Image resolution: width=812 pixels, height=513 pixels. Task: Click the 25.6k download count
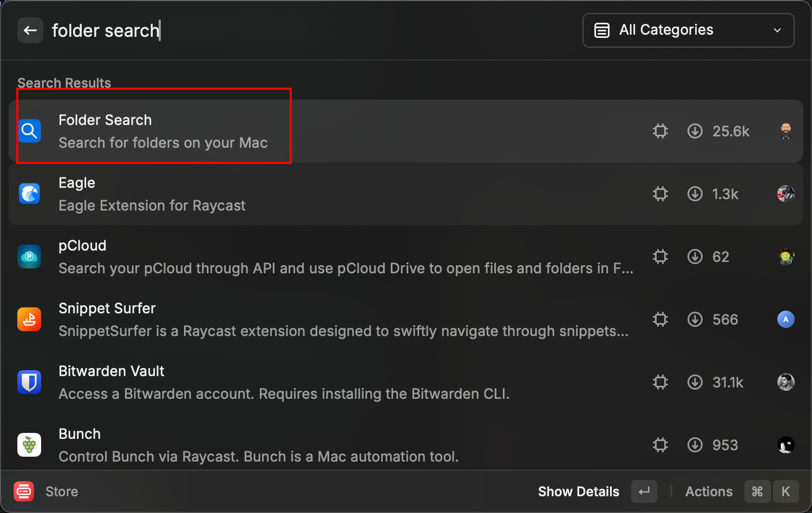pyautogui.click(x=731, y=131)
